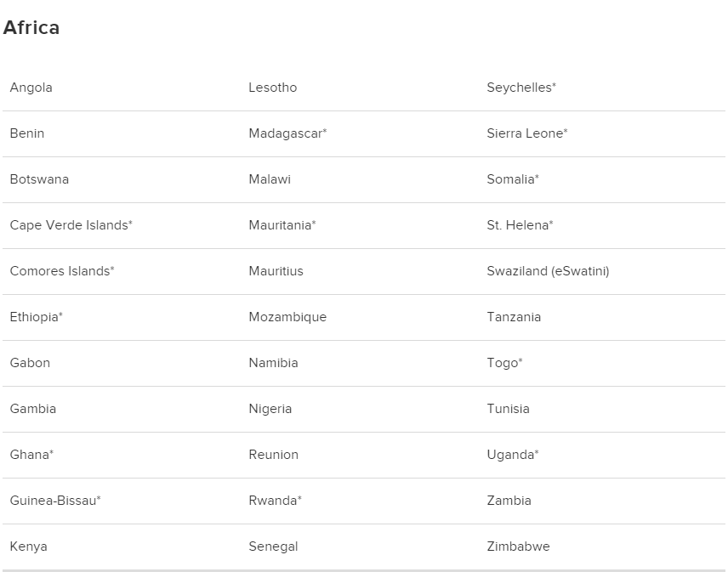
Task: Select Angola in the Africa list
Action: pos(31,88)
